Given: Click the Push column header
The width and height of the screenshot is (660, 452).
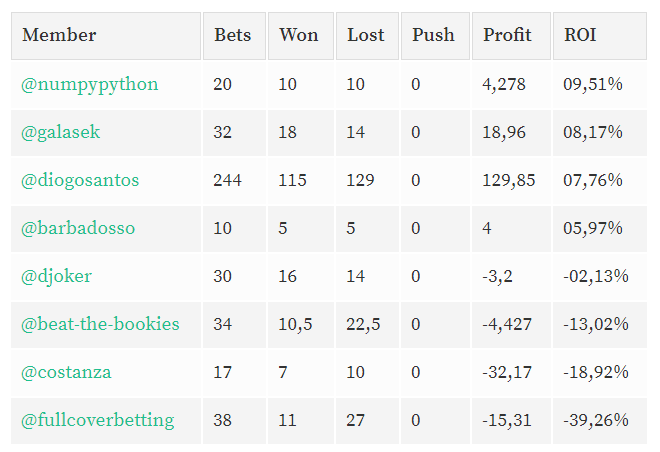Looking at the screenshot, I should coord(435,36).
